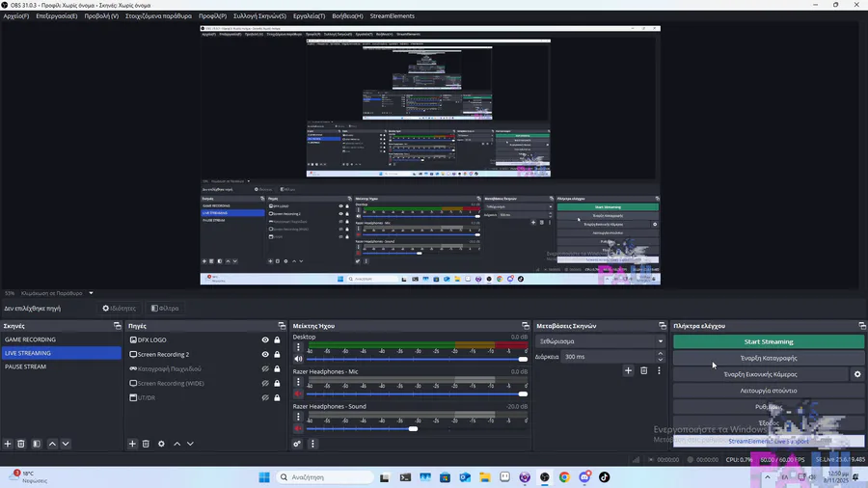868x488 pixels.
Task: Add a scene transition with plus icon
Action: pos(628,370)
